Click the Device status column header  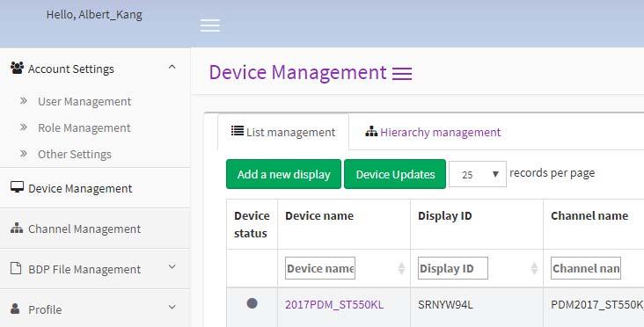pyautogui.click(x=252, y=224)
